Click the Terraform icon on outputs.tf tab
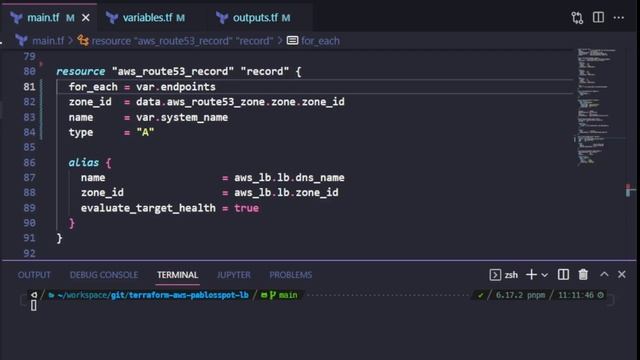The image size is (640, 360). (x=222, y=18)
